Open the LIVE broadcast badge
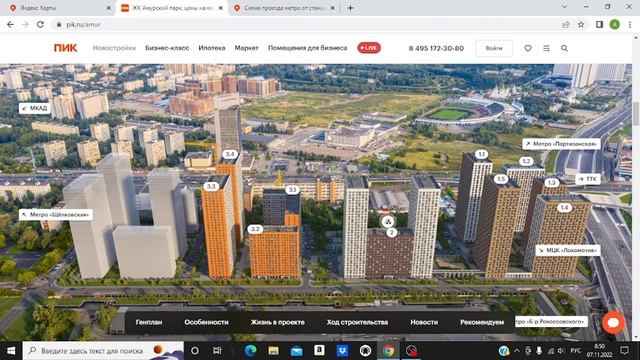Viewport: 640px width, 360px height. 369,48
